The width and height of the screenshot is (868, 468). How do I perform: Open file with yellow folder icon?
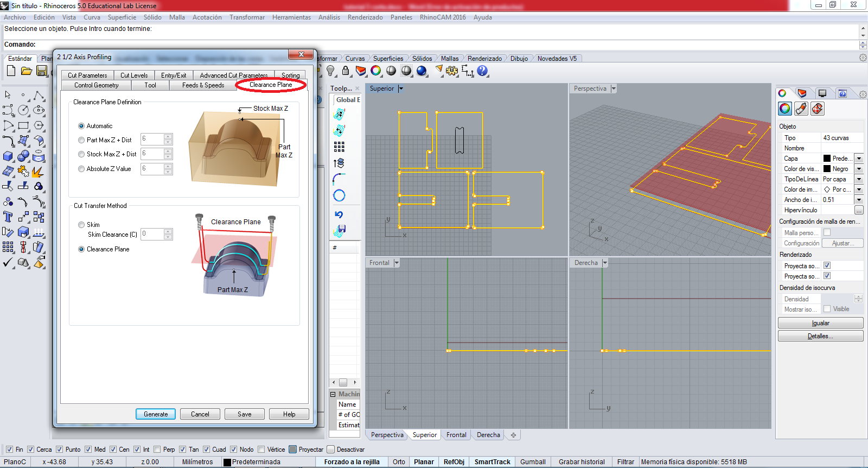26,71
